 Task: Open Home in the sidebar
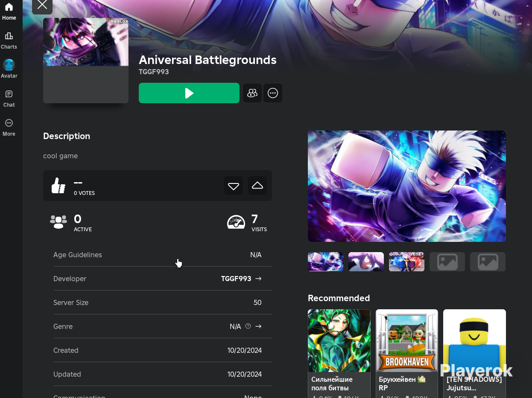pos(9,12)
